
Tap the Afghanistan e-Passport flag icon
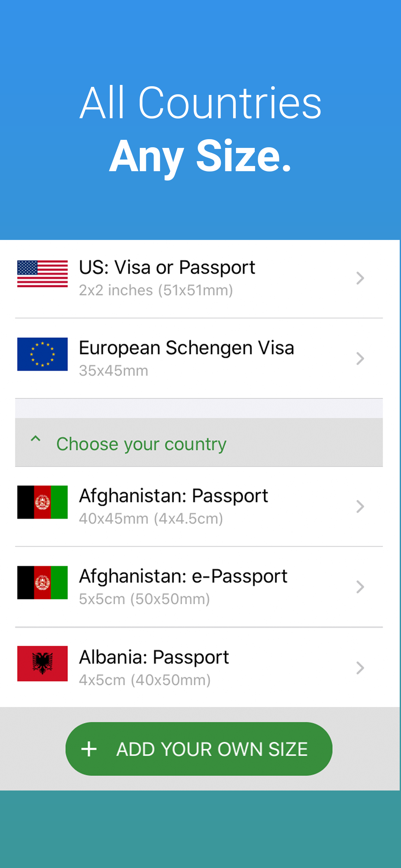tap(43, 583)
